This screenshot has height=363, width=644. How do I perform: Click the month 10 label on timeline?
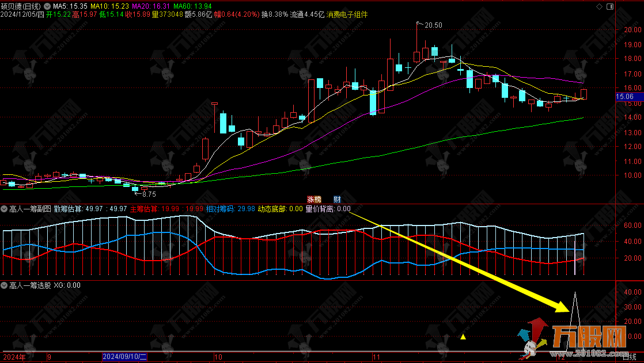(218, 357)
